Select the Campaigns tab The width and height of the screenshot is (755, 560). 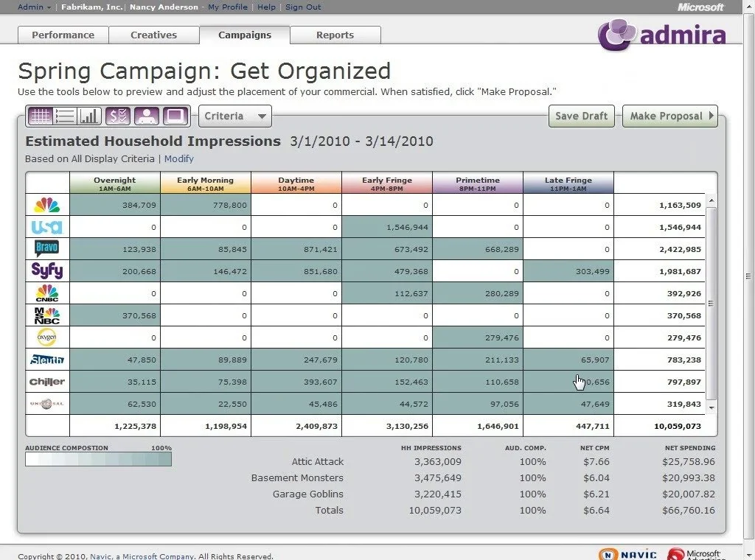tap(245, 35)
